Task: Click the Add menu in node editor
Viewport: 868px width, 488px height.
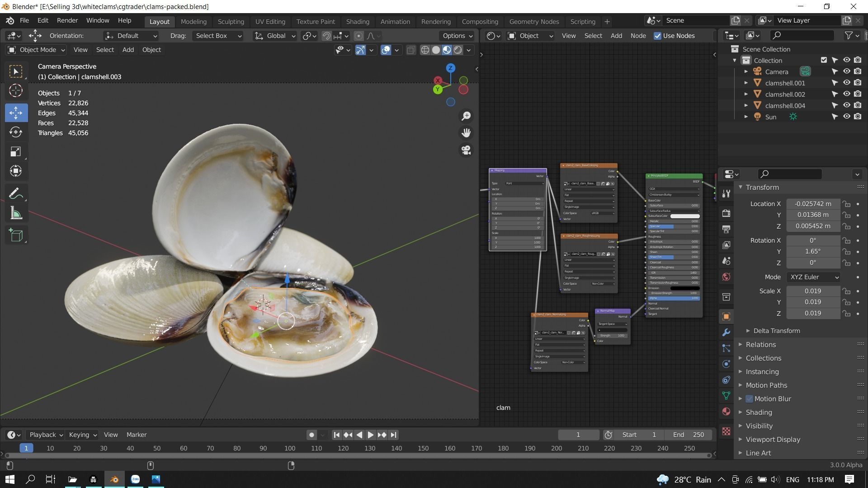Action: (x=616, y=36)
